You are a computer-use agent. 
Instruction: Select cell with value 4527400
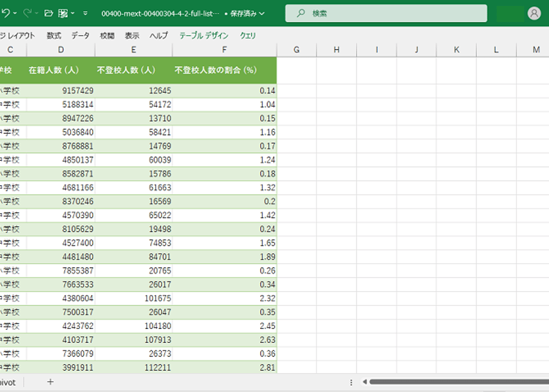[61, 243]
